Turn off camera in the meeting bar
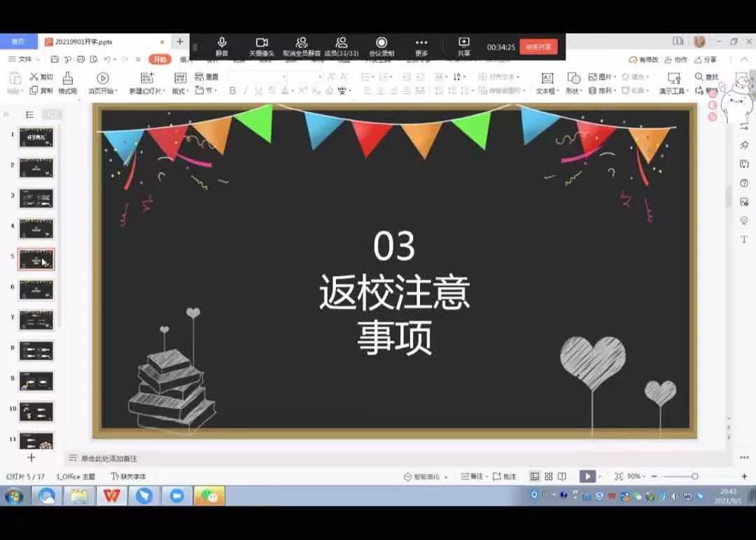The height and width of the screenshot is (540, 756). pyautogui.click(x=262, y=46)
